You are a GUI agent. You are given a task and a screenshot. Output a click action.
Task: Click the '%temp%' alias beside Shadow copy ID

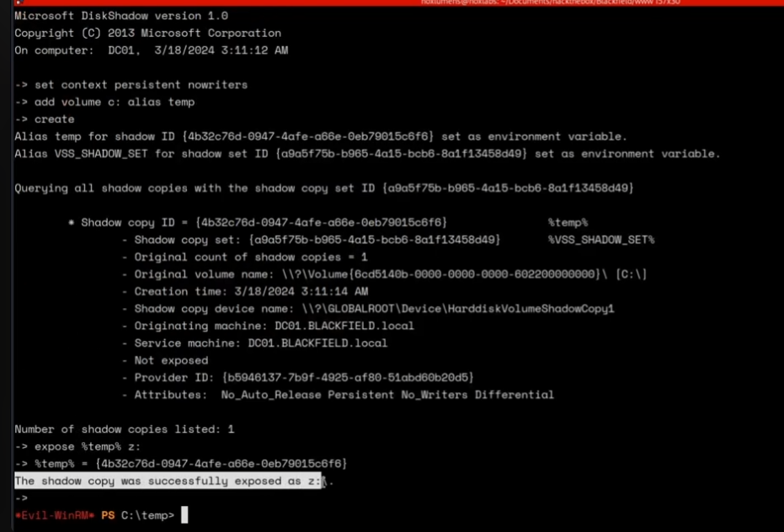point(568,222)
